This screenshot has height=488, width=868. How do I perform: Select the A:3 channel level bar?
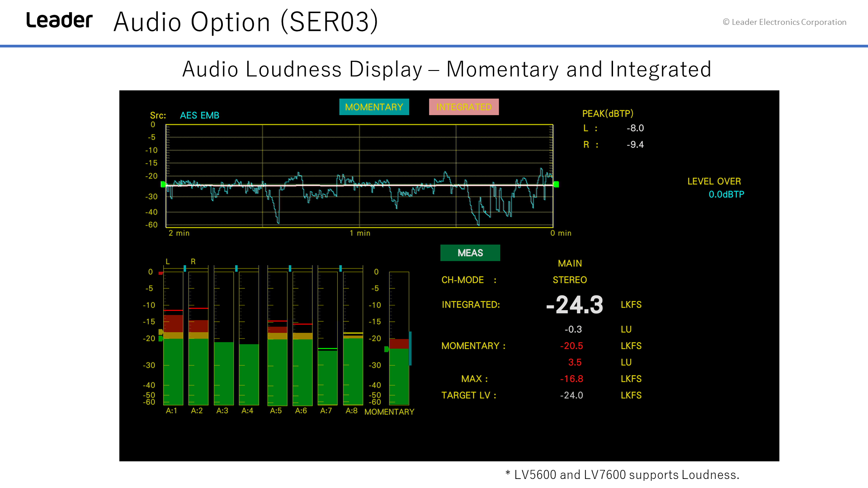click(x=224, y=338)
